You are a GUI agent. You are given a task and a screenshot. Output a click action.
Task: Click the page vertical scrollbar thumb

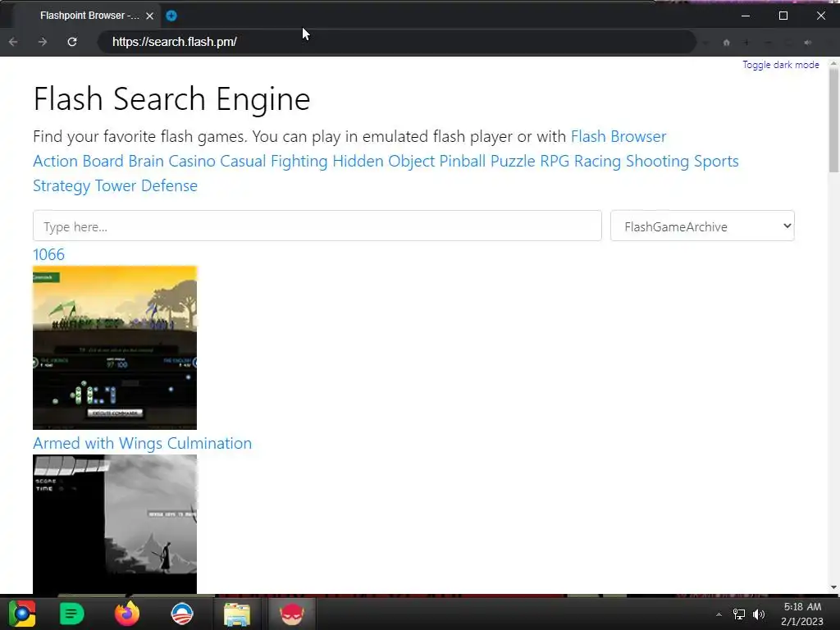[833, 120]
